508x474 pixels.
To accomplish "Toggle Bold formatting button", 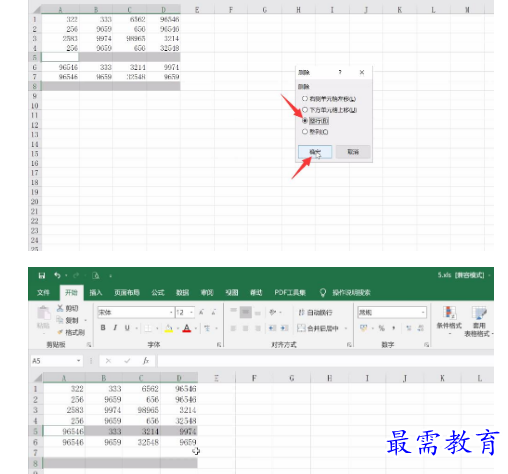I will pyautogui.click(x=103, y=328).
